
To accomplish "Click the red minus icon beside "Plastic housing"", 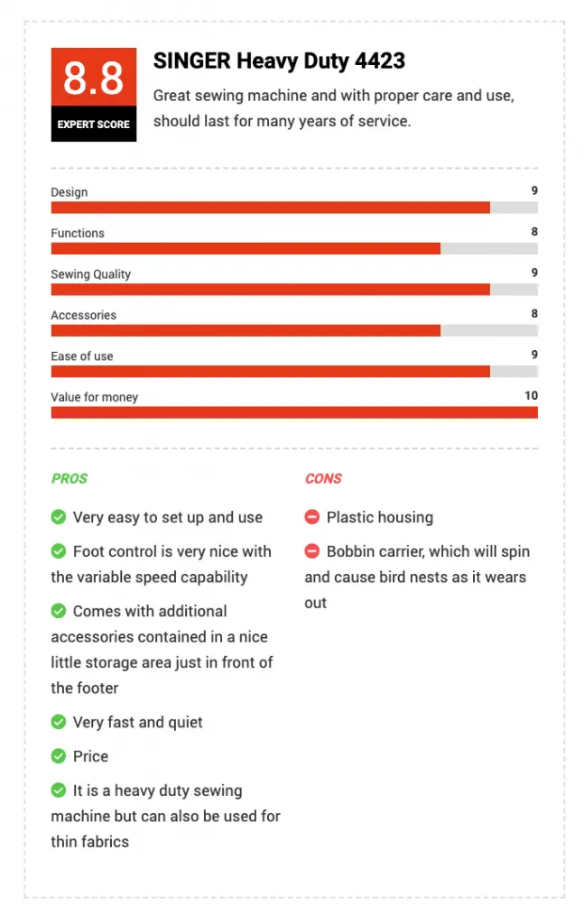I will point(311,517).
